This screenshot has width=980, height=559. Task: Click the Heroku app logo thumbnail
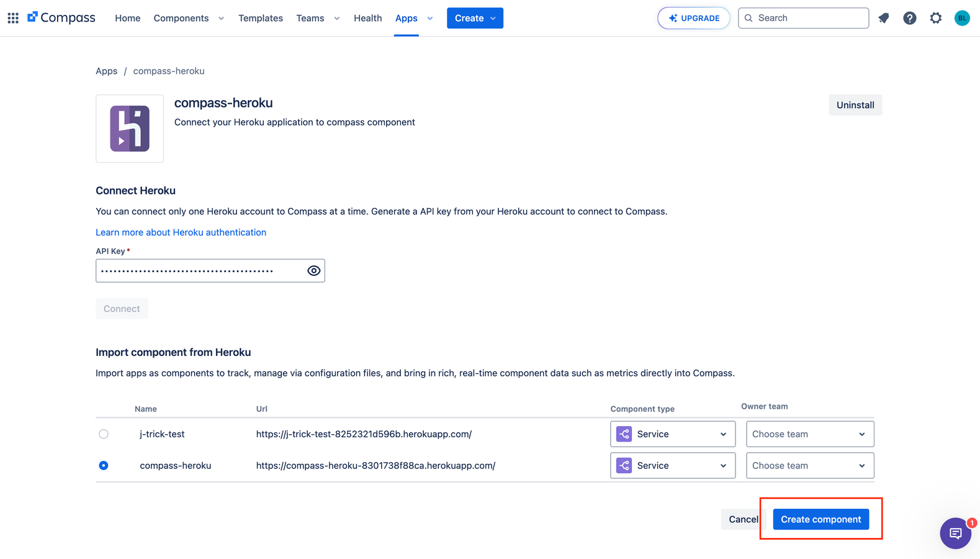130,129
